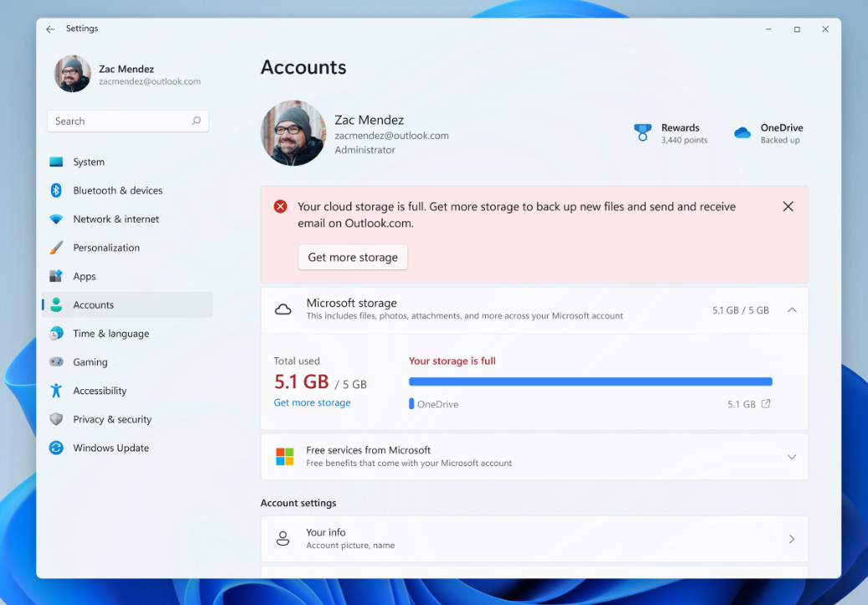Click the blue storage usage bar
Screen dimensions: 868x605
click(590, 382)
